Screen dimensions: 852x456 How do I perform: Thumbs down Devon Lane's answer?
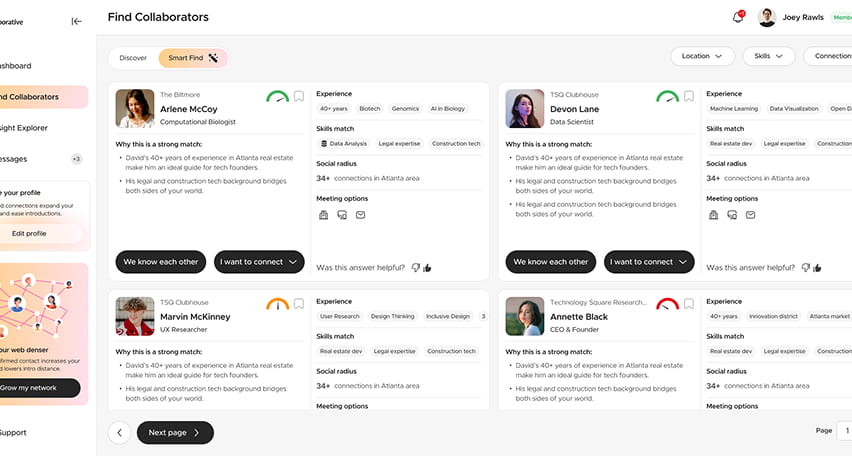pyautogui.click(x=806, y=267)
